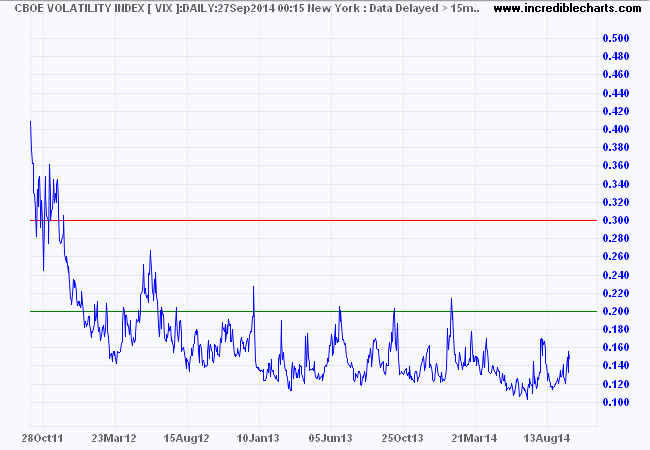Click the 0.380 price axis label
The width and height of the screenshot is (650, 450).
616,148
